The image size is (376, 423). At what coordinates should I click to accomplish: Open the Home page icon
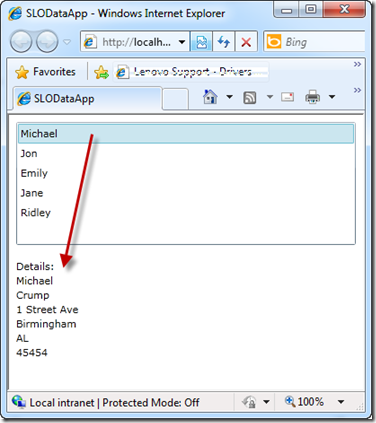(x=210, y=97)
